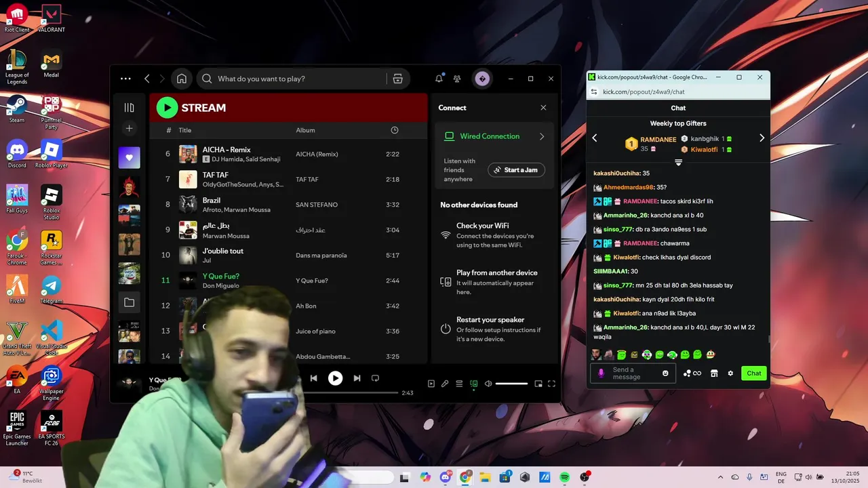Click the Brazil album cover thumbnail
Image resolution: width=868 pixels, height=488 pixels.
(x=188, y=205)
